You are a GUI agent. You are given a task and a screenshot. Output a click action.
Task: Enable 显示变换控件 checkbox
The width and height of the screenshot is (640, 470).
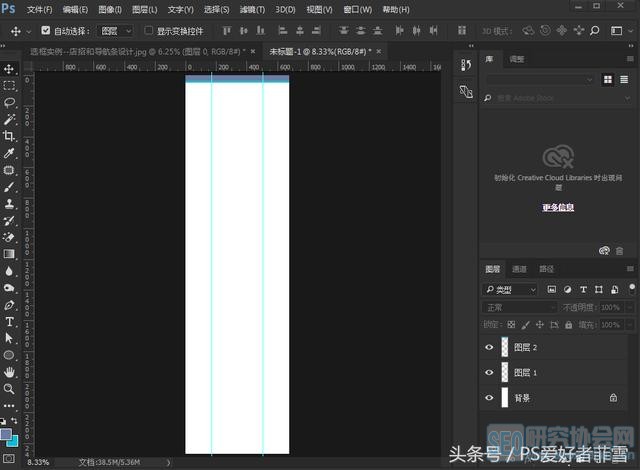tap(149, 30)
